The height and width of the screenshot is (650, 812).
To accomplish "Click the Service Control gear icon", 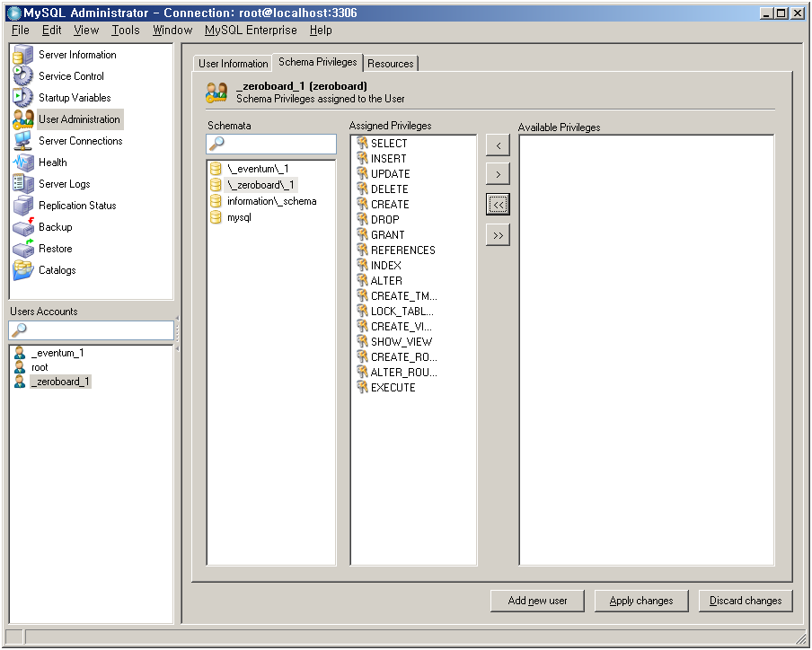I will [22, 76].
